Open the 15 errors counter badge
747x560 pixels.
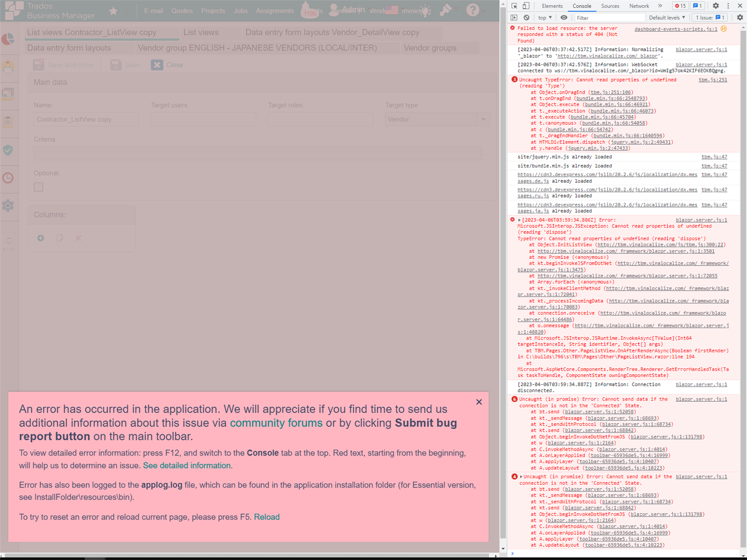pyautogui.click(x=680, y=6)
